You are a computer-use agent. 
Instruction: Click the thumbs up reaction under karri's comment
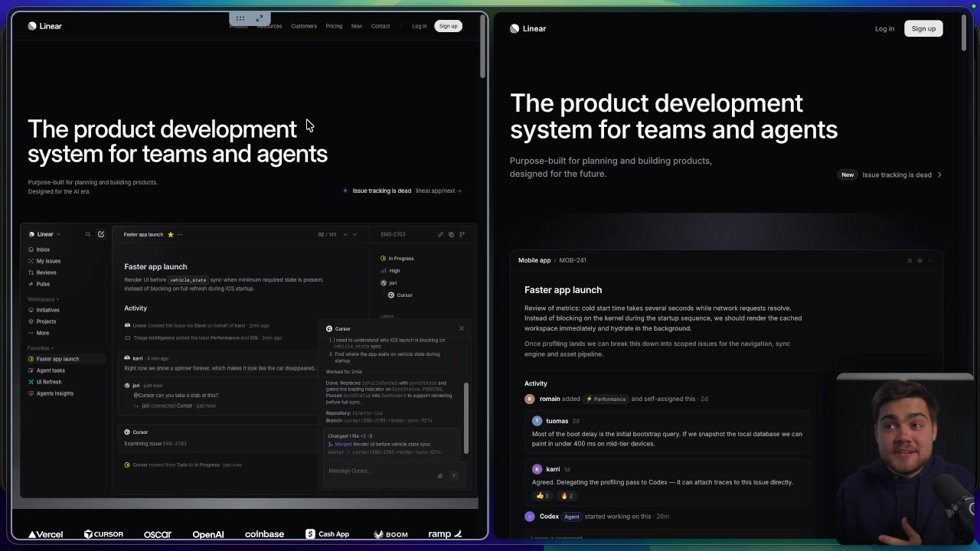coord(543,496)
